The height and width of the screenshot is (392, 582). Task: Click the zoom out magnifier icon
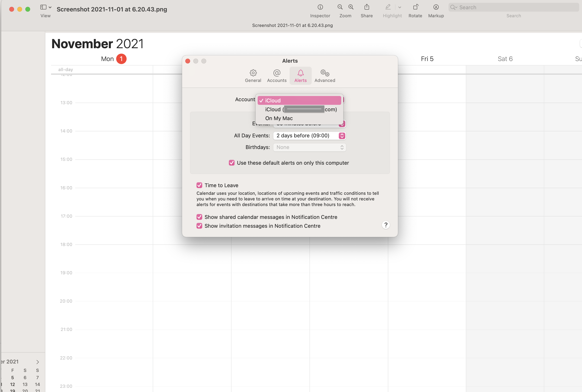tap(340, 7)
